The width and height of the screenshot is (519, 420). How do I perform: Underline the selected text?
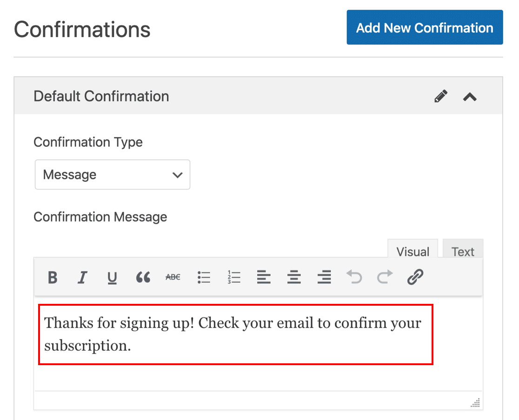tap(112, 278)
